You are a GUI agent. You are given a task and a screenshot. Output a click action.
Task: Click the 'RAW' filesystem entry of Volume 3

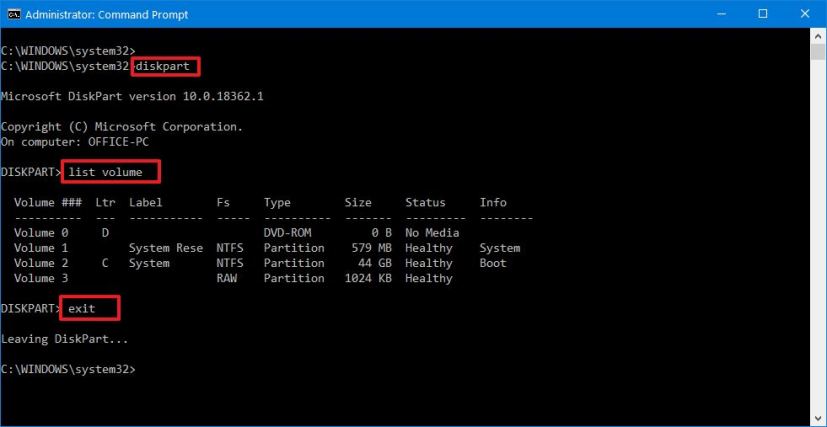[227, 278]
